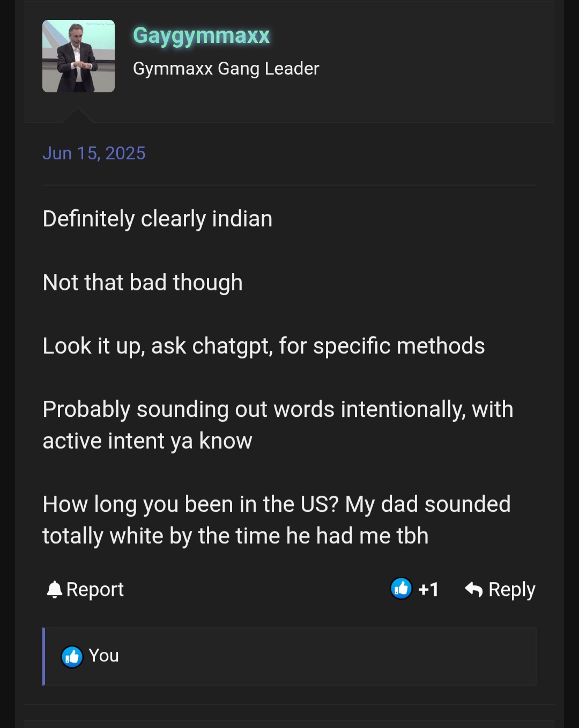Click the blue thumbs-up icon beside +1
Viewport: 579px width, 728px height.
click(x=401, y=589)
